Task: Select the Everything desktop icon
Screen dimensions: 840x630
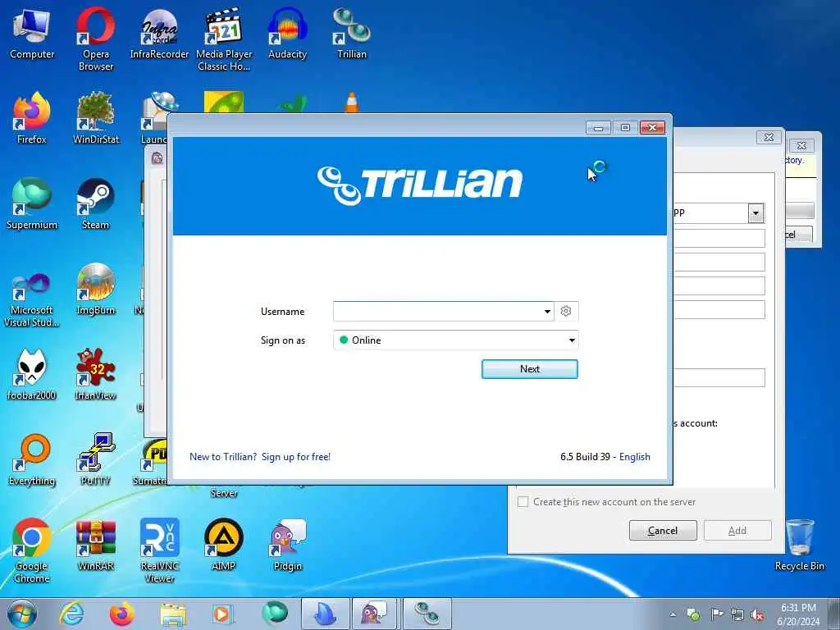Action: [x=32, y=459]
